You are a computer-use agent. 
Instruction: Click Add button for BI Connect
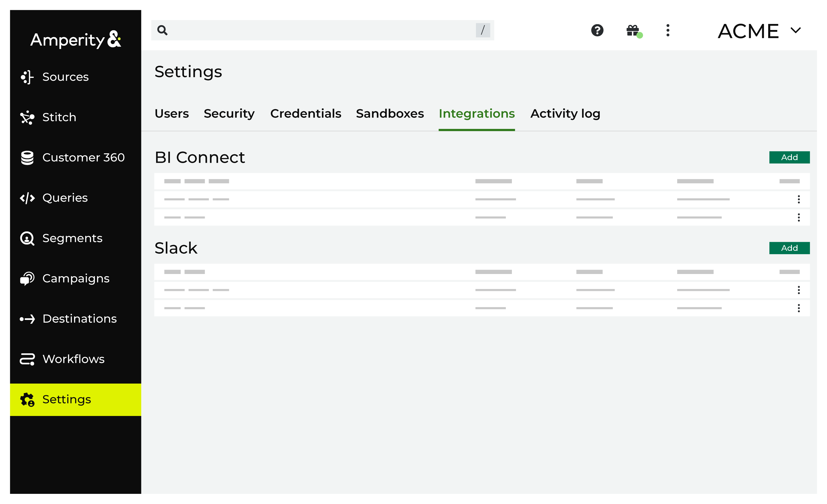pyautogui.click(x=790, y=158)
